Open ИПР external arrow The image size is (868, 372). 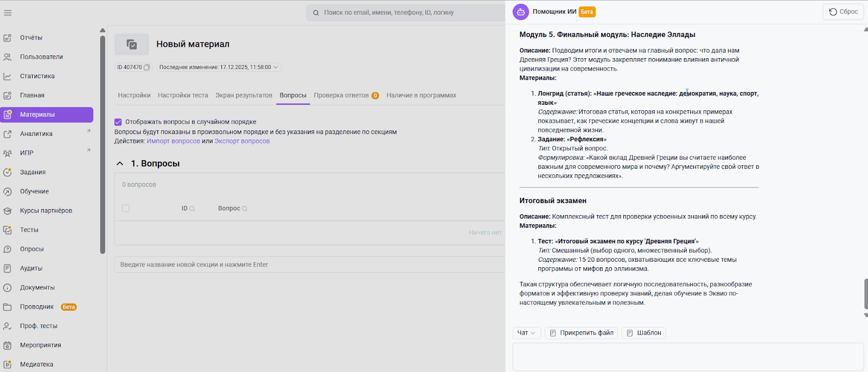(89, 150)
